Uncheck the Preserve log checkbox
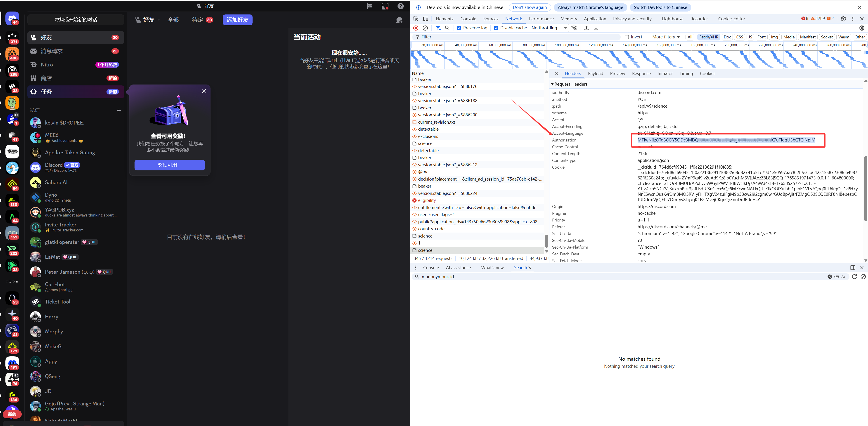 [x=459, y=28]
